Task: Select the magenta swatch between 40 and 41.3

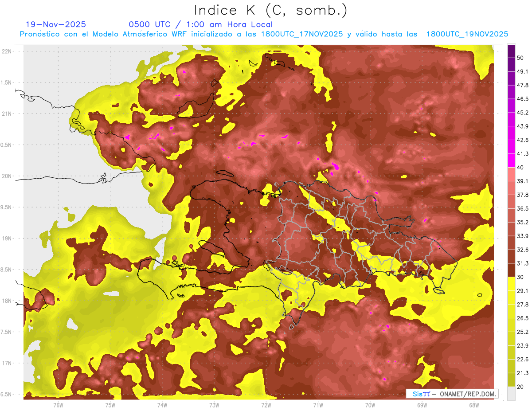Action: (511, 160)
